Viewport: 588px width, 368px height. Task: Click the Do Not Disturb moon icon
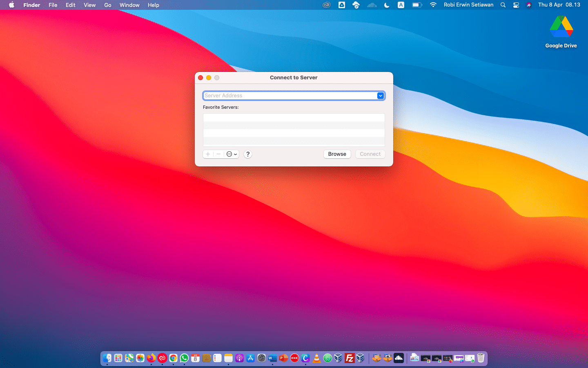coord(387,5)
